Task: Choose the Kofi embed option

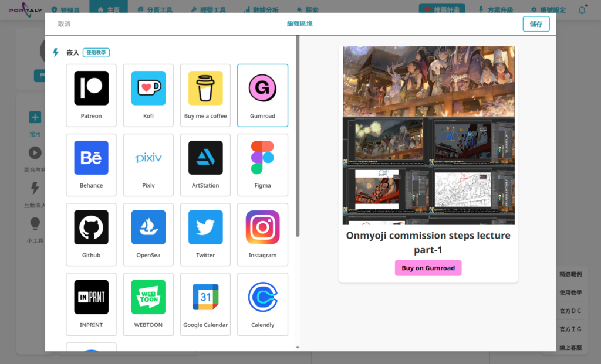Action: (x=148, y=96)
